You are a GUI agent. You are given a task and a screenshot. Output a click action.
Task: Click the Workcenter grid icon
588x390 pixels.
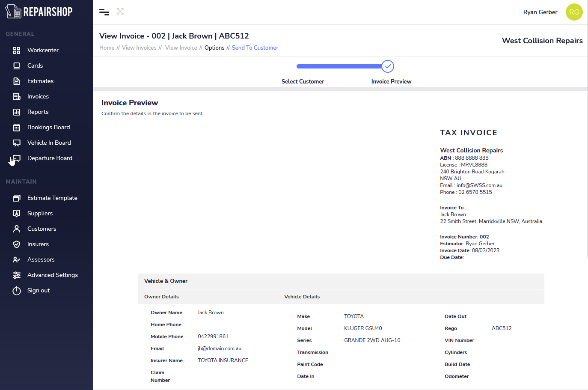(17, 51)
